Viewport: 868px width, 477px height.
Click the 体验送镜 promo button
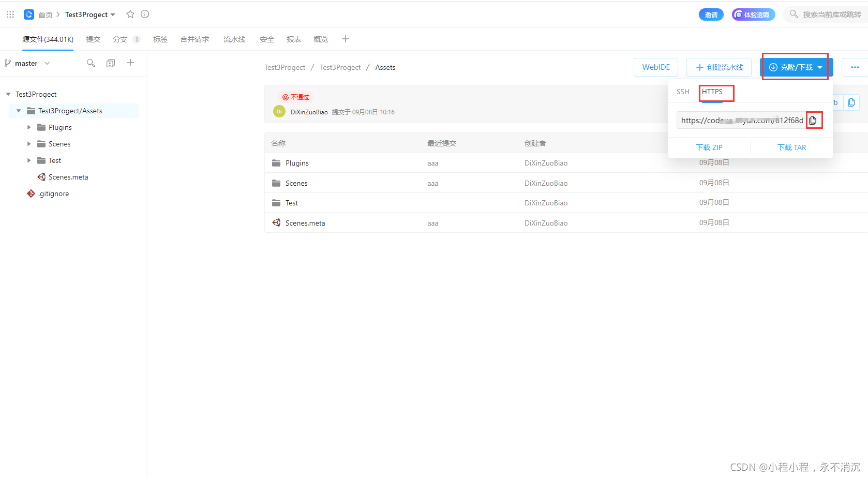pyautogui.click(x=753, y=14)
